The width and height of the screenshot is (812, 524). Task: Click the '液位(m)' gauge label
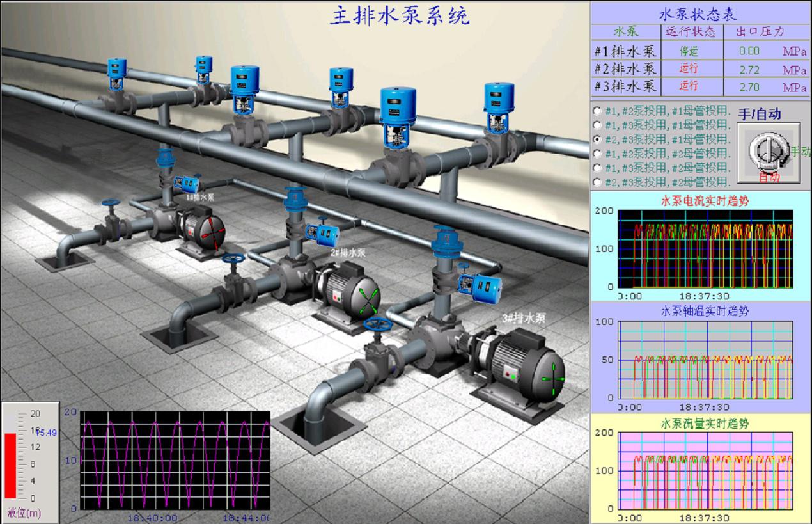pos(24,512)
